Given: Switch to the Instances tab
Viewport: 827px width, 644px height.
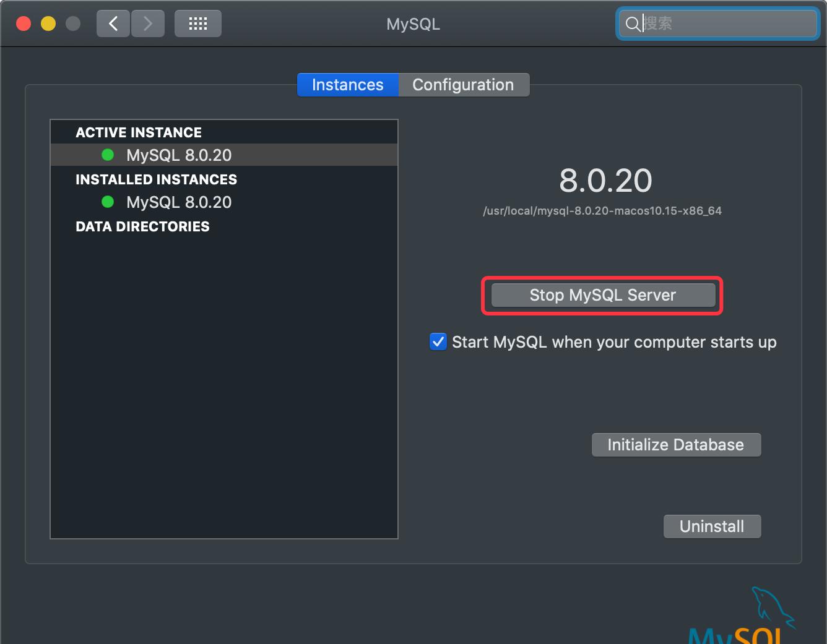Looking at the screenshot, I should 348,85.
